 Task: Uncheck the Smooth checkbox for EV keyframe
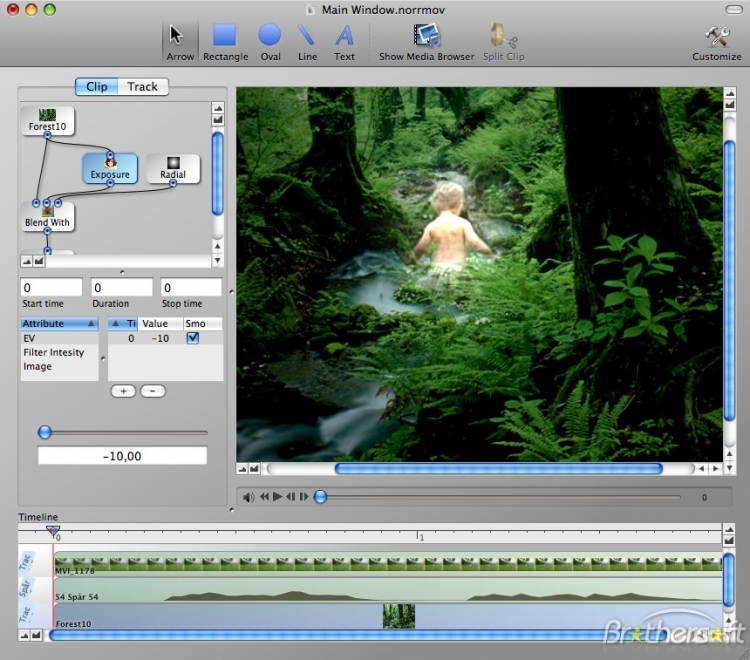click(193, 339)
